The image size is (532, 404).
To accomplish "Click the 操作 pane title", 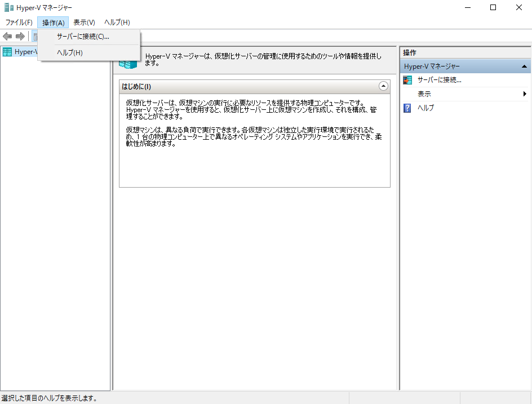I will click(x=410, y=52).
